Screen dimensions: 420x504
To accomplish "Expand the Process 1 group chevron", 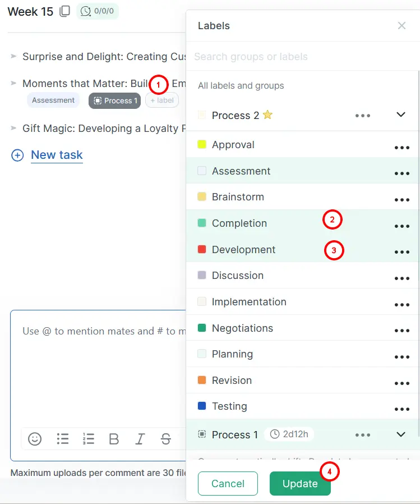I will tap(400, 434).
